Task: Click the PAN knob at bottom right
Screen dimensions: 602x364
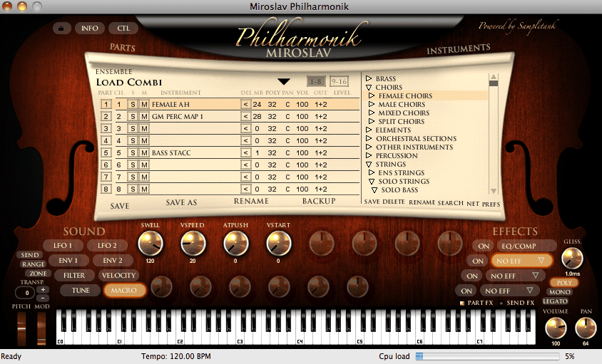Action: click(x=585, y=328)
